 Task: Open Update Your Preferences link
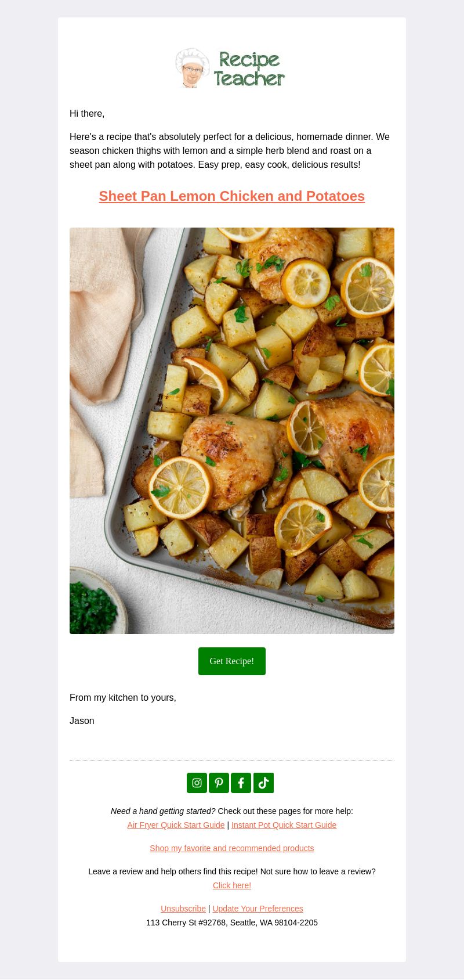(258, 909)
